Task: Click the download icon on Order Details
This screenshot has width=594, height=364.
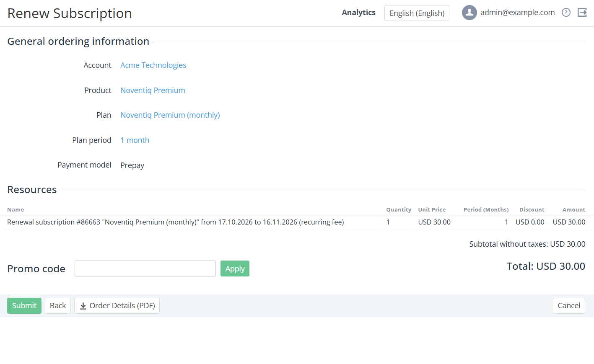Action: pos(83,306)
